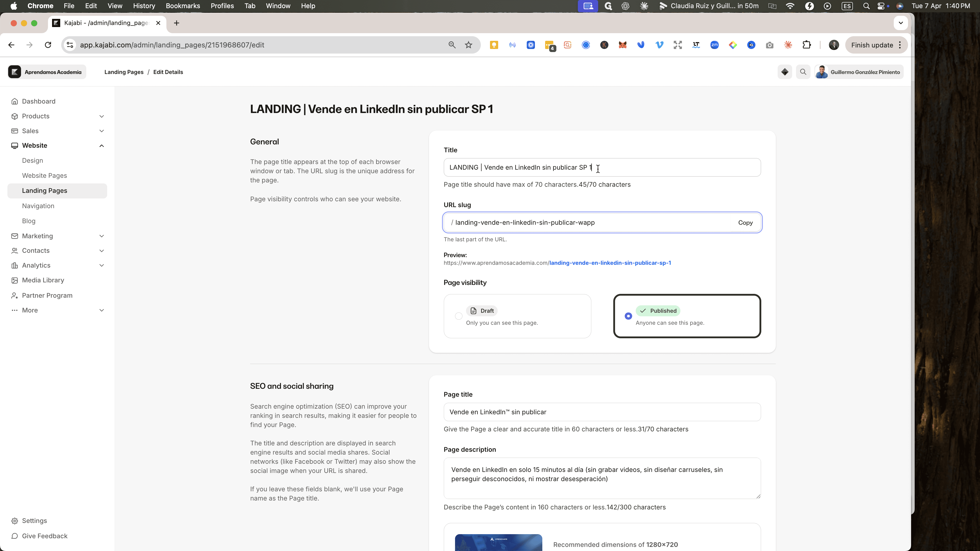
Task: Open Chrome extensions puzzle icon
Action: (806, 45)
